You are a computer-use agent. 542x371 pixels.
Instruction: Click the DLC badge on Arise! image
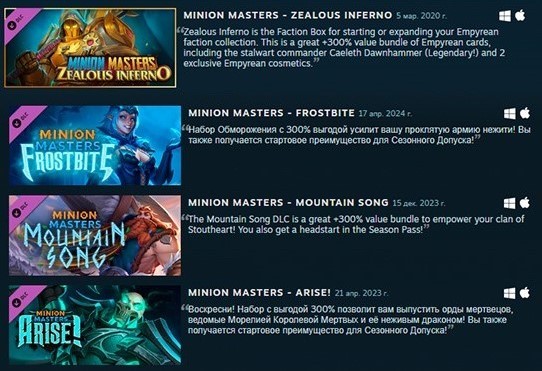21,298
